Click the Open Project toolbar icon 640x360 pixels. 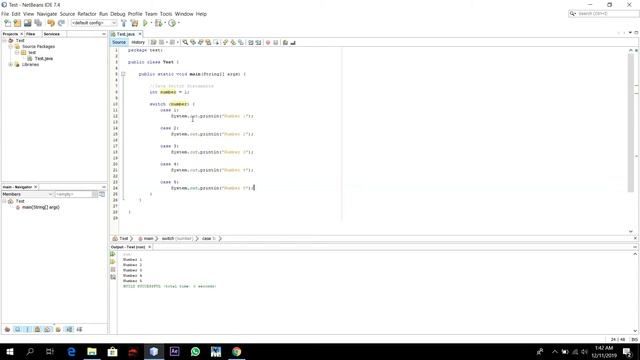(27, 23)
